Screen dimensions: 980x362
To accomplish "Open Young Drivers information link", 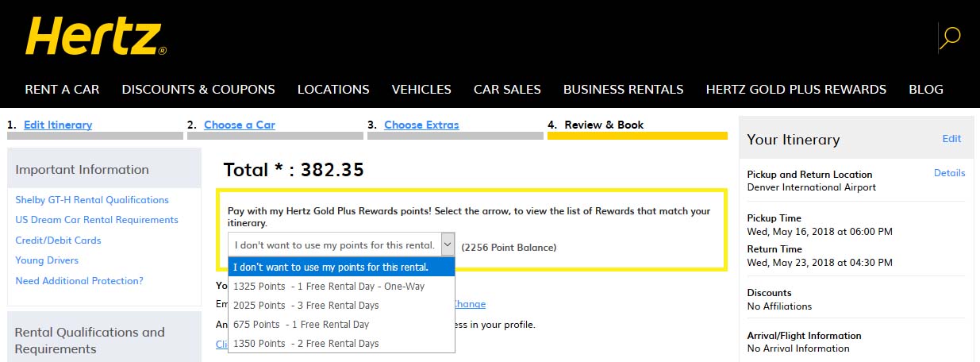I will tap(47, 260).
